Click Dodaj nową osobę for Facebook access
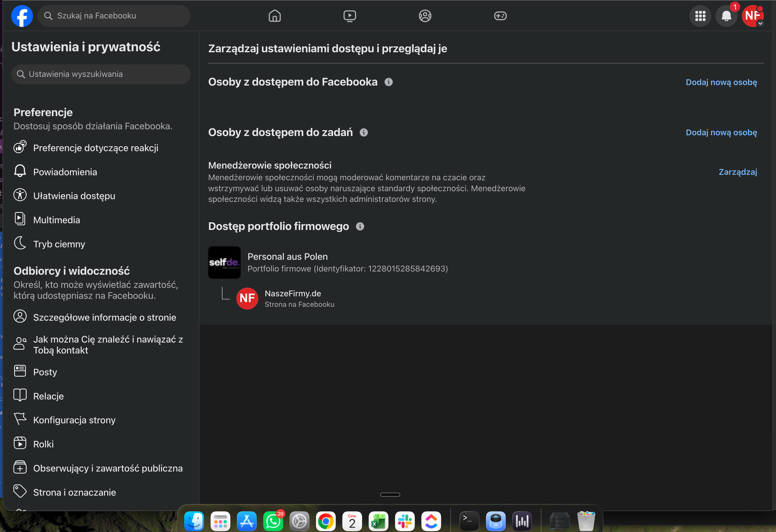Screen dimensions: 776x532 click(x=721, y=82)
